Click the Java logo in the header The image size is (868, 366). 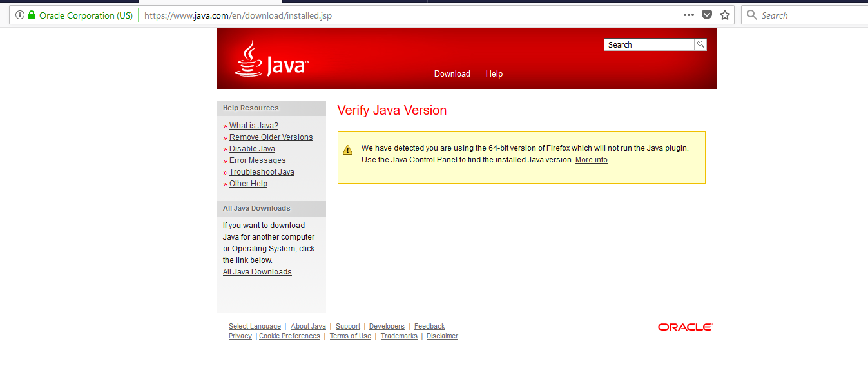(x=272, y=60)
